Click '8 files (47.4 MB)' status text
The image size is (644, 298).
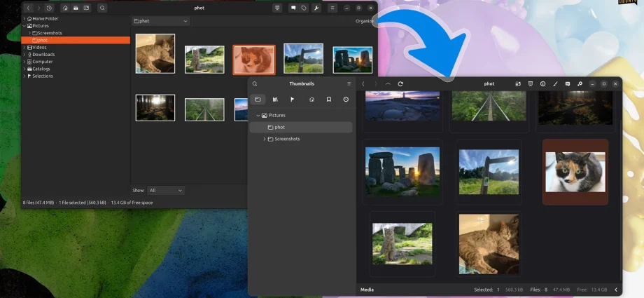[38, 203]
